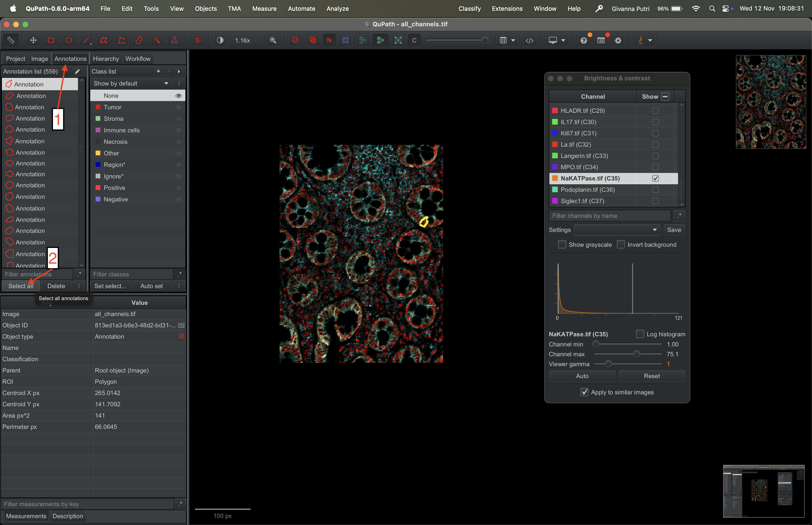Expand the Settings combo box
The width and height of the screenshot is (812, 525).
pyautogui.click(x=617, y=230)
